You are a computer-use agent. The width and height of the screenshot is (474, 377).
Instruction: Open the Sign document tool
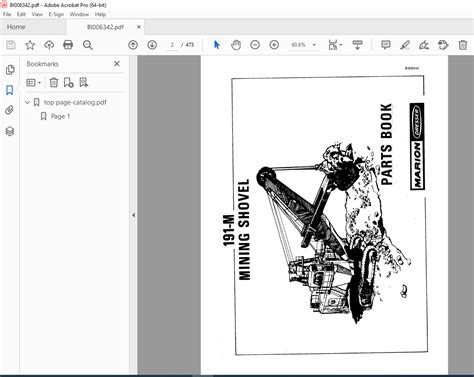tap(424, 45)
